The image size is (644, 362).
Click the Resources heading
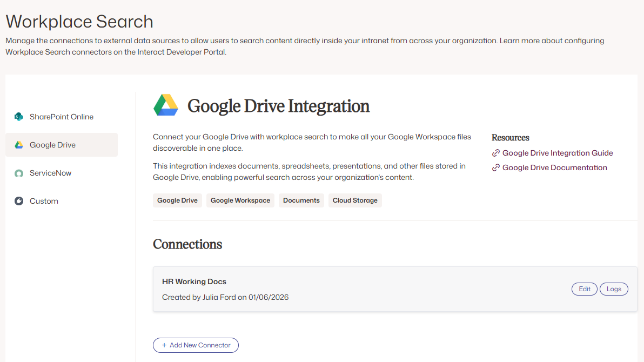coord(511,138)
